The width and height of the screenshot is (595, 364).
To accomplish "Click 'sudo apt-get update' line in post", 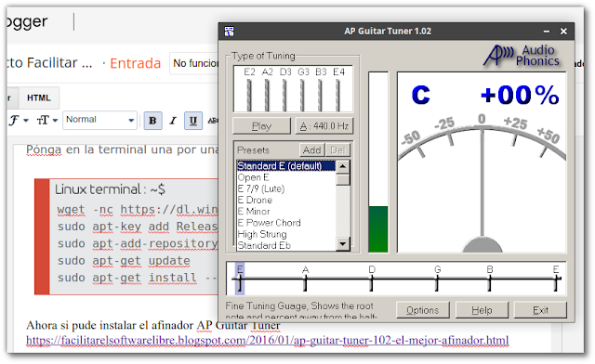I will click(x=124, y=261).
